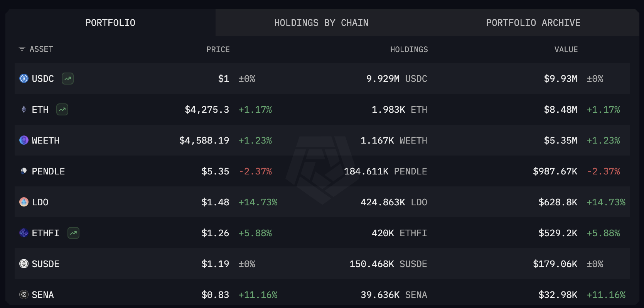Screen dimensions: 644x308
Task: Sort by the Holdings column header
Action: click(x=409, y=49)
